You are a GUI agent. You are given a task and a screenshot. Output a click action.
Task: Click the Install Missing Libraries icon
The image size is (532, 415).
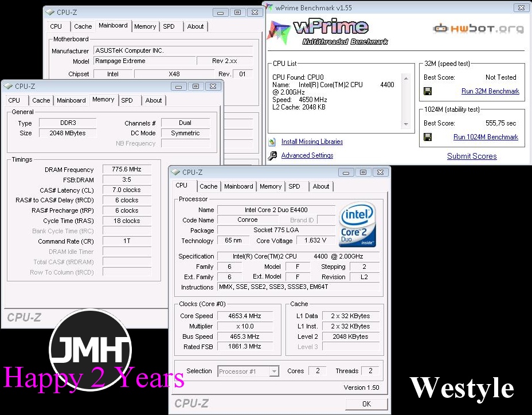tap(272, 142)
